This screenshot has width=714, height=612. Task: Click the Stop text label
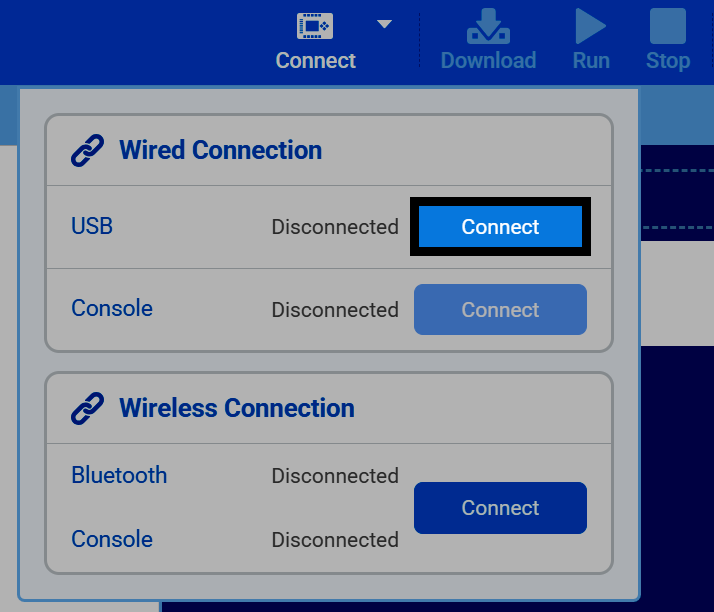point(668,61)
